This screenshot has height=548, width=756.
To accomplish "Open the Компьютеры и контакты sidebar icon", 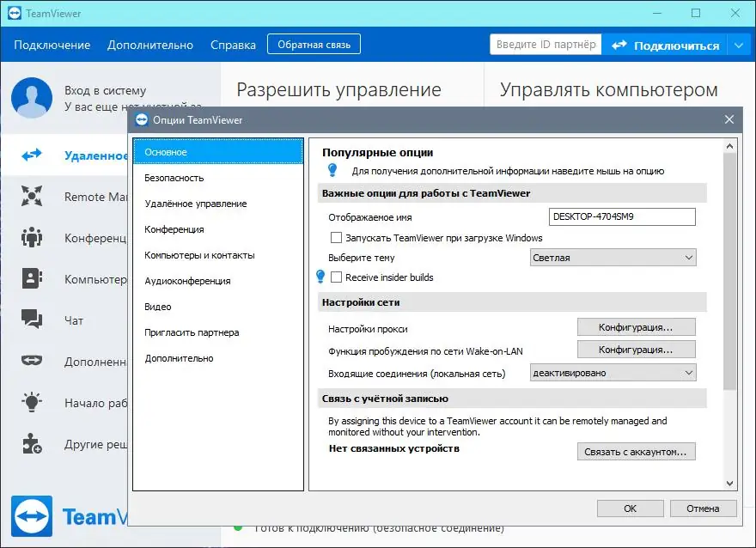I will coord(32,278).
